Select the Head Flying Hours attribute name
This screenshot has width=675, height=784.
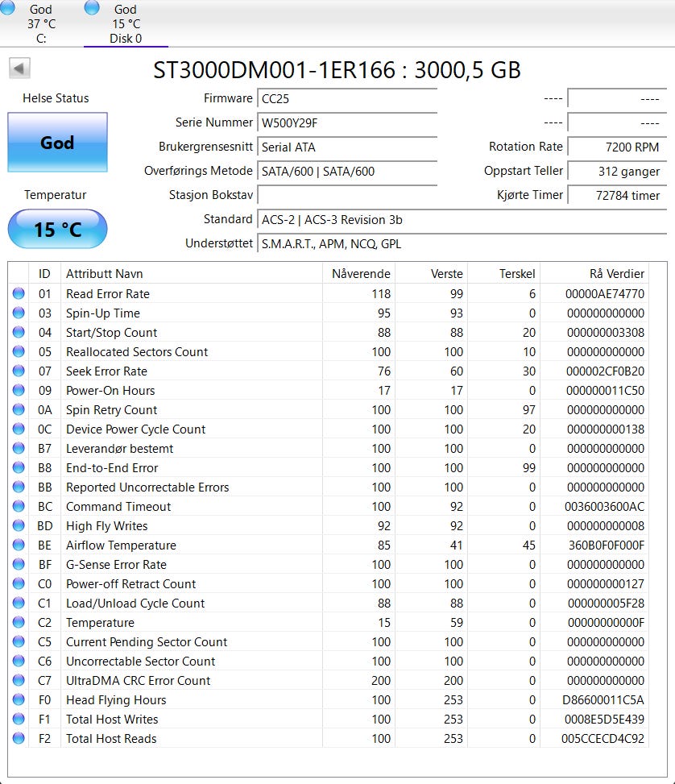116,700
